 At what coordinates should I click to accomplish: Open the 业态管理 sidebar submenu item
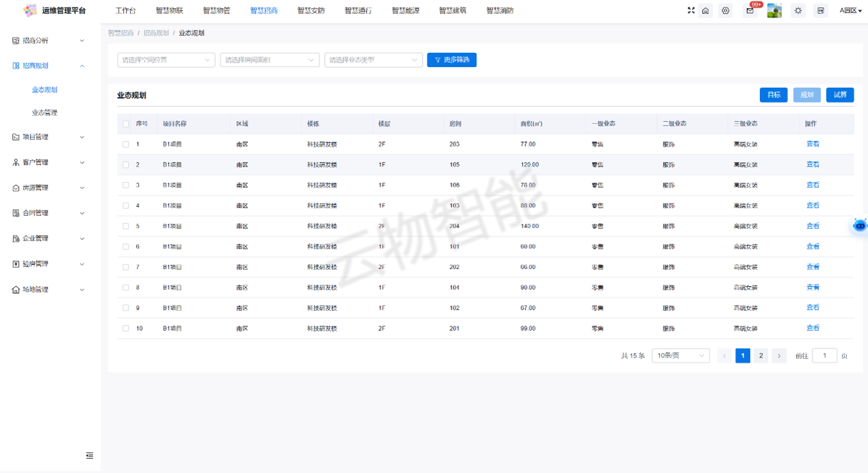[x=44, y=112]
